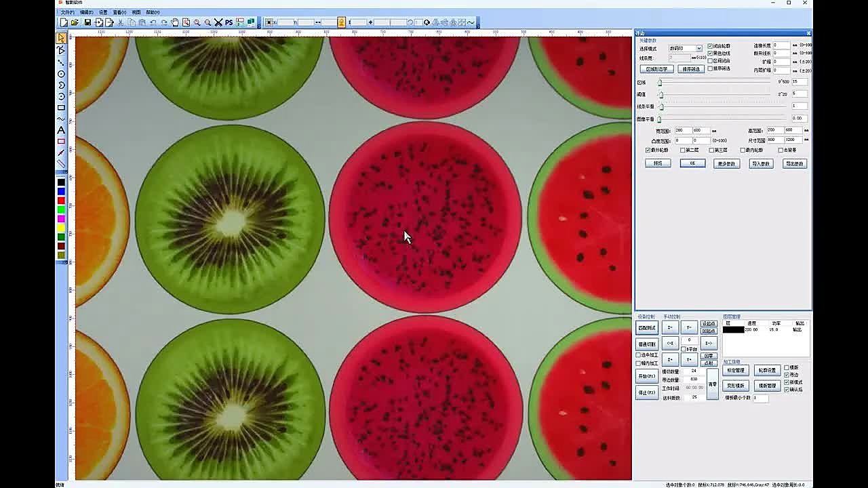The height and width of the screenshot is (488, 868).
Task: Click the Open folder icon in toolbar
Action: coord(75,22)
